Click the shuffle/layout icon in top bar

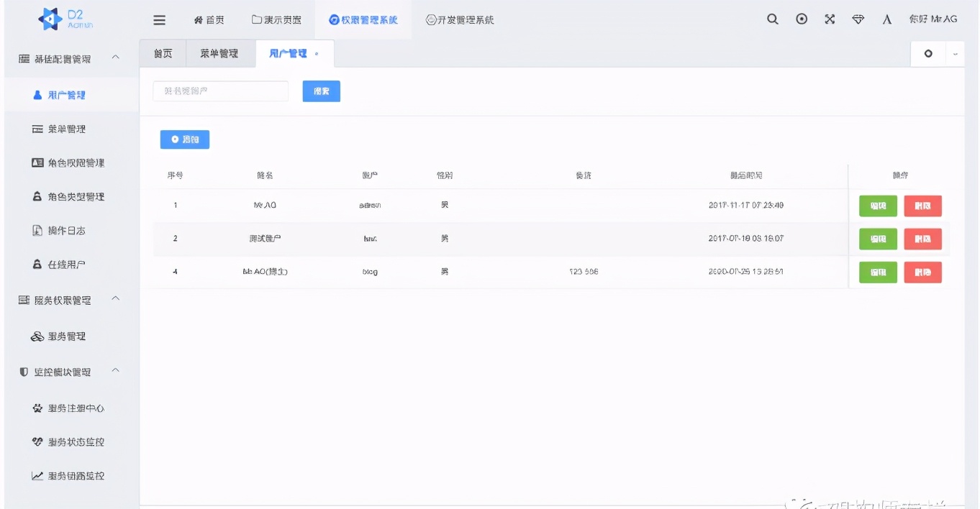point(829,19)
